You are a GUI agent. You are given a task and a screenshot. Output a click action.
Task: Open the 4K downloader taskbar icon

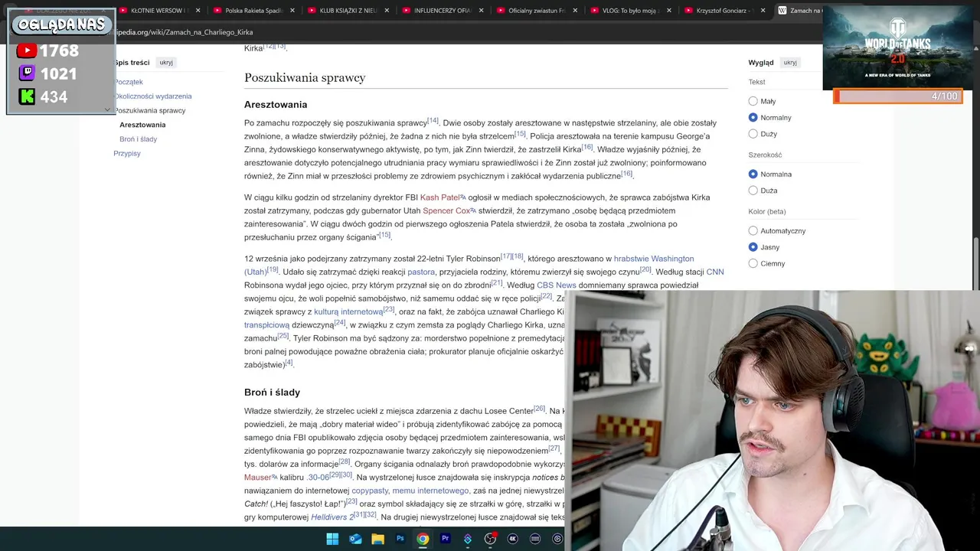pyautogui.click(x=512, y=539)
